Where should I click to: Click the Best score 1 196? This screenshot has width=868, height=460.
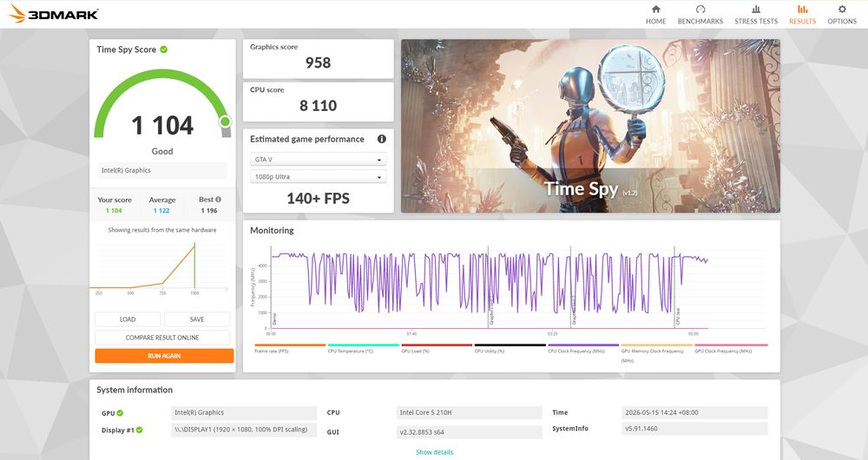tap(209, 211)
